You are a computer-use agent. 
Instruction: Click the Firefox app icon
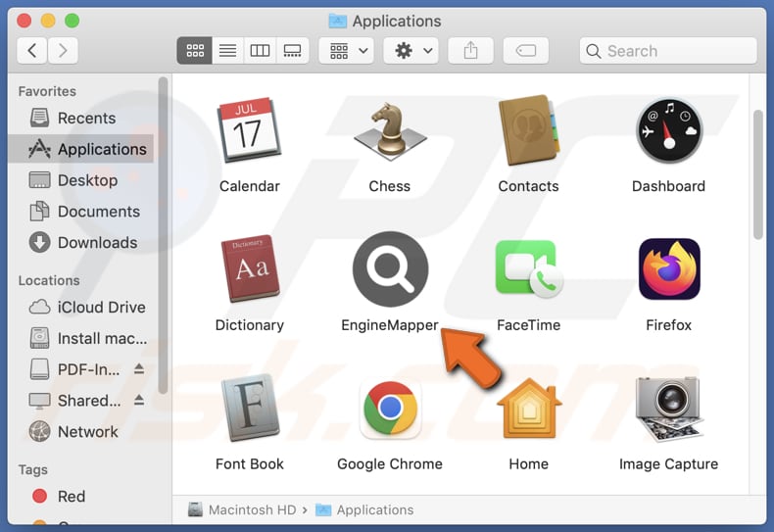coord(669,269)
